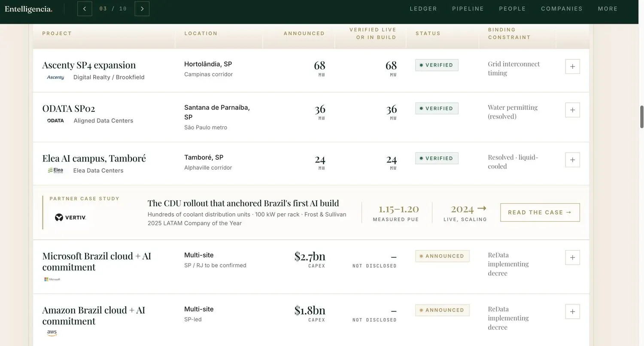Sort by the Location column header

tap(201, 34)
